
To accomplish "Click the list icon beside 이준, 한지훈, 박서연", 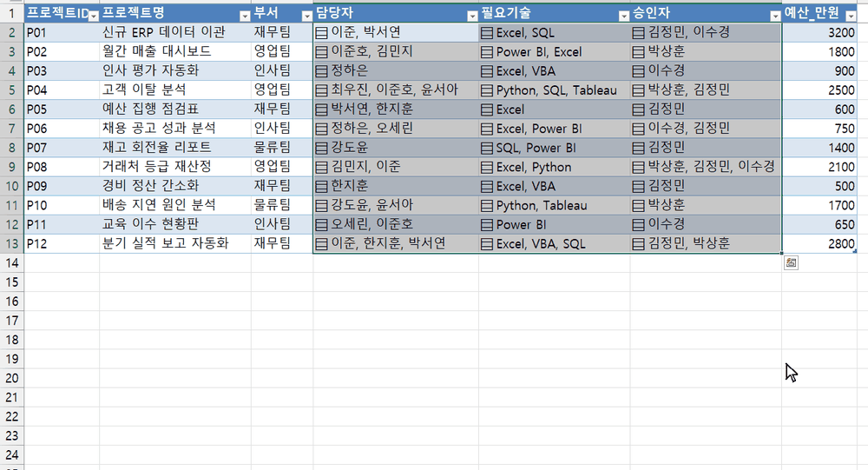I will [x=321, y=244].
